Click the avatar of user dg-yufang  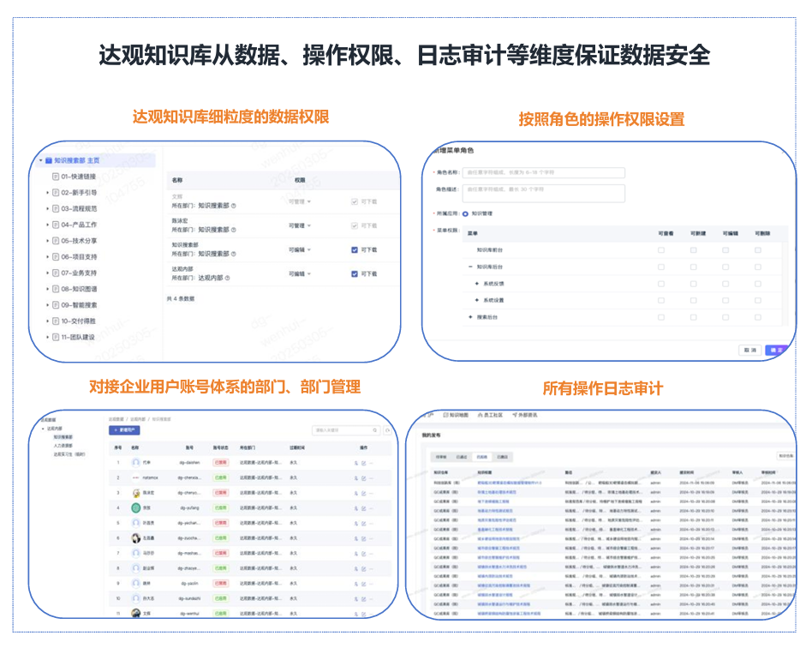136,508
